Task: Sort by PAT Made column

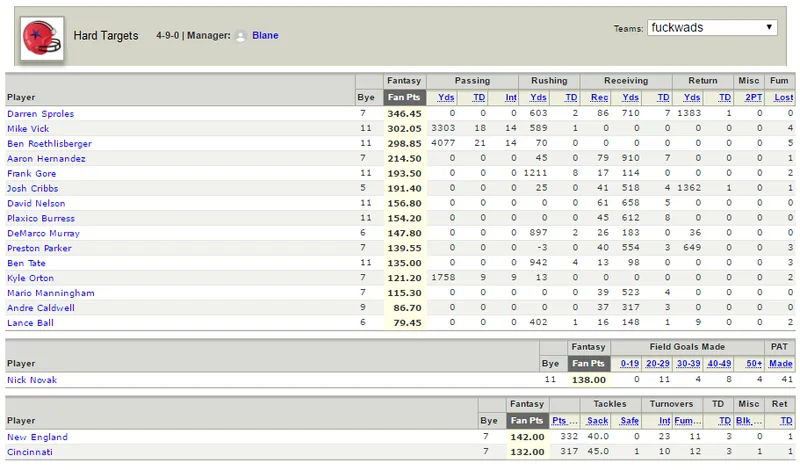Action: 781,364
